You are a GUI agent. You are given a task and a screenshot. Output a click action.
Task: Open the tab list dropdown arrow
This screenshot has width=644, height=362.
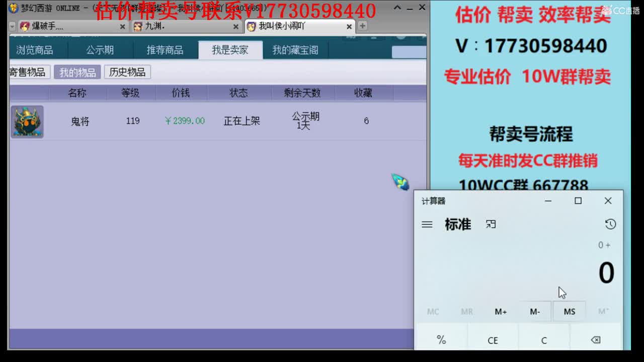[13, 26]
